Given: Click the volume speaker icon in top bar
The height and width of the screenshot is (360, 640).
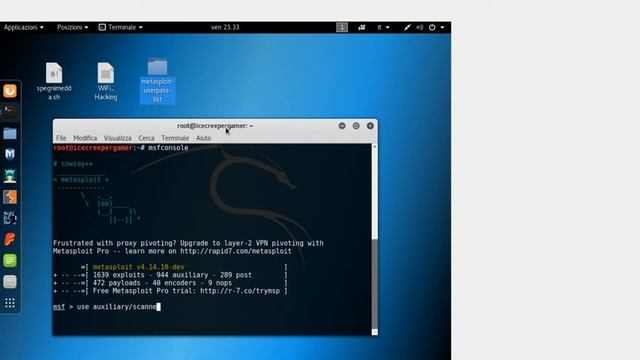Looking at the screenshot, I should click(x=420, y=27).
